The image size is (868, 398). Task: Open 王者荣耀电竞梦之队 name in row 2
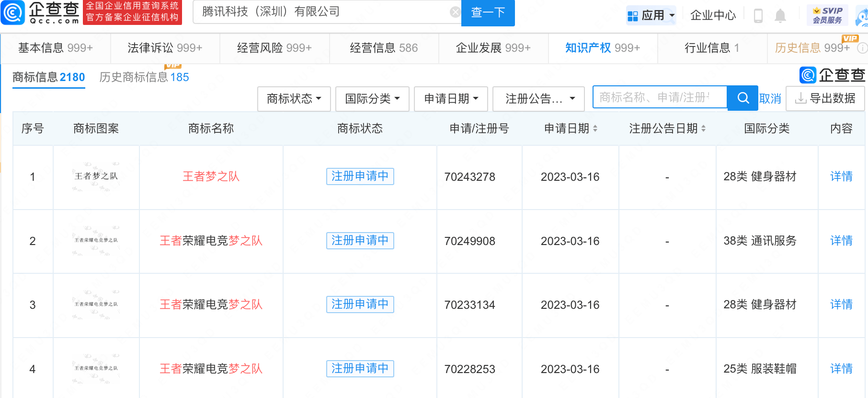click(x=211, y=241)
